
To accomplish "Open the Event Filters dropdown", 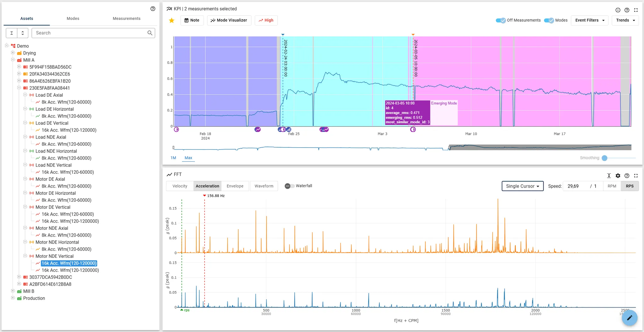I will pos(590,20).
